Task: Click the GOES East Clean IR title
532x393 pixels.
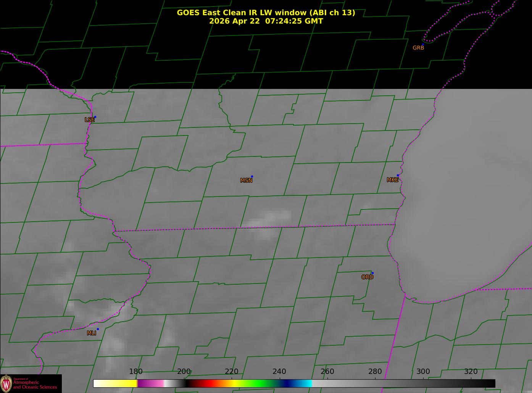Action: pos(266,13)
